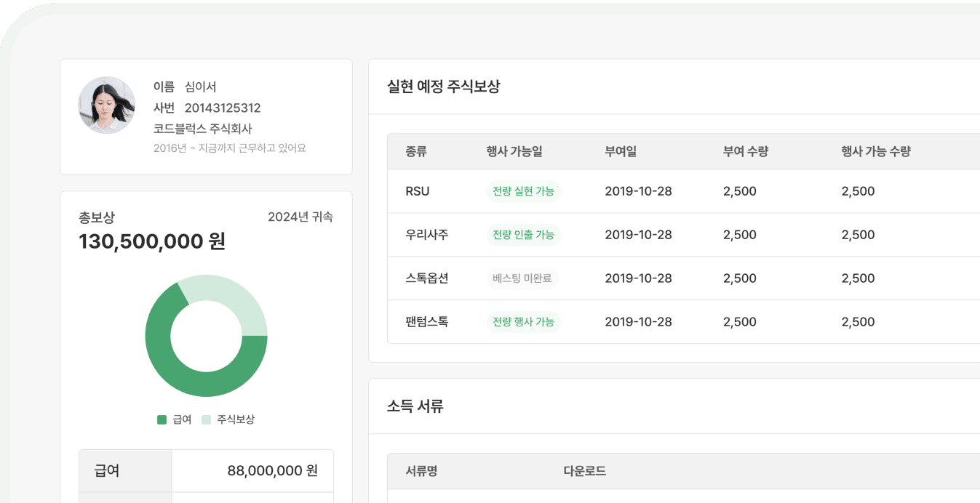The height and width of the screenshot is (503, 980).
Task: Click the 전량 인출 가능 status badge
Action: click(x=523, y=235)
